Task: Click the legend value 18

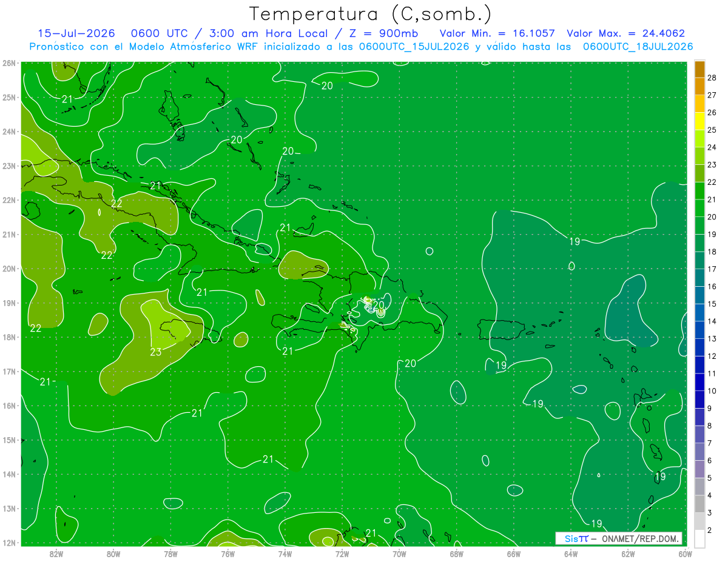Action: pyautogui.click(x=712, y=252)
